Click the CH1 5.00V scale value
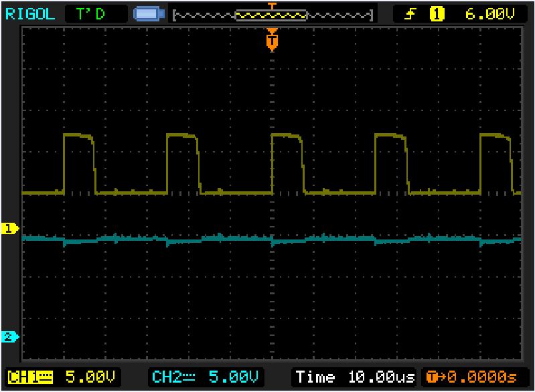 coord(90,377)
